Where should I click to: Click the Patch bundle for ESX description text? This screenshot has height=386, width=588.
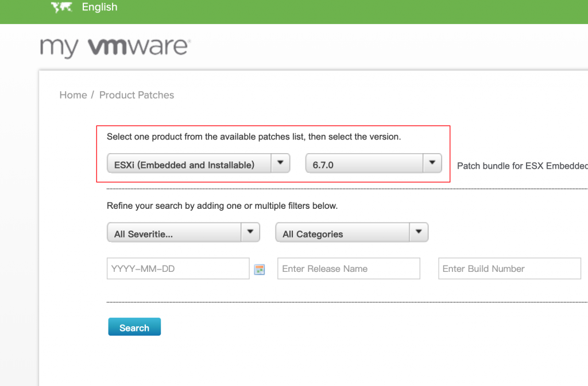click(521, 166)
